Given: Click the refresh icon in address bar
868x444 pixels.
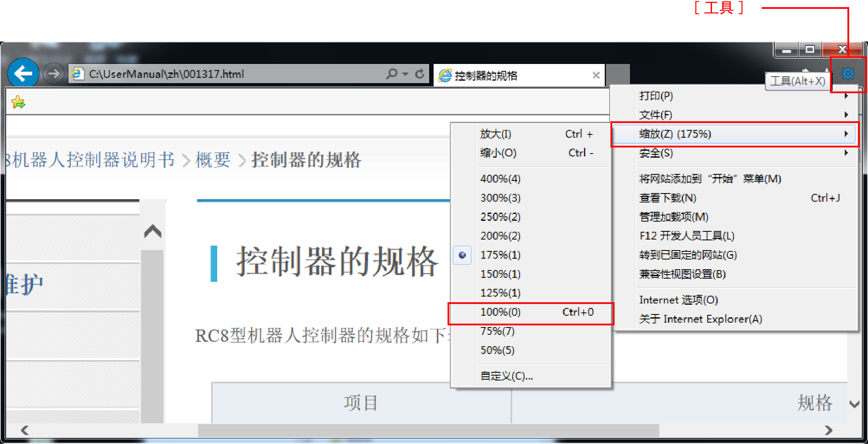Looking at the screenshot, I should pos(420,74).
